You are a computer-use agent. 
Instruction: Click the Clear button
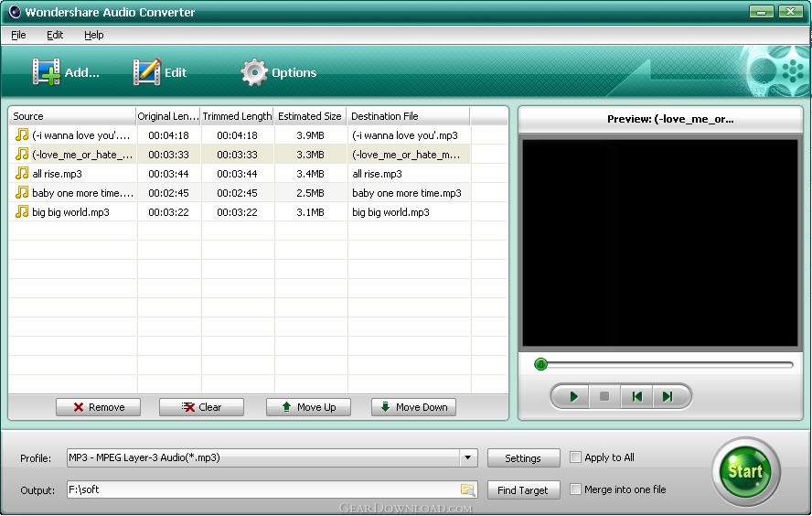point(201,407)
